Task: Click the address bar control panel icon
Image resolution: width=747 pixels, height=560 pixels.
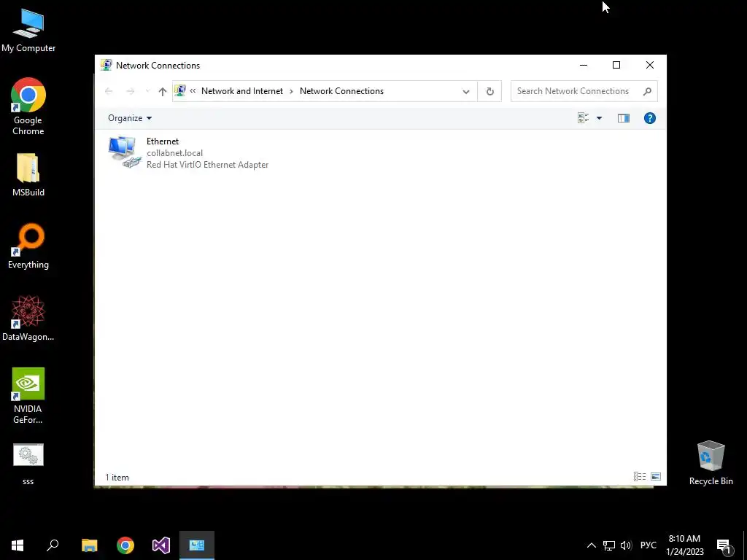Action: (x=180, y=90)
